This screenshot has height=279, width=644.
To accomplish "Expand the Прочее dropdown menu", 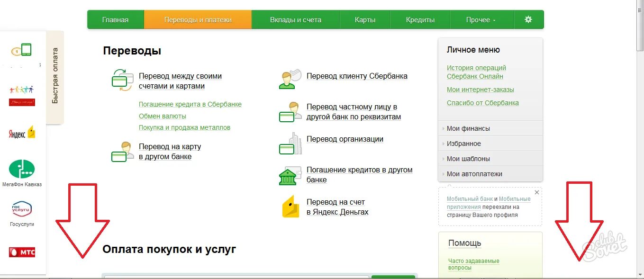I will [x=482, y=20].
